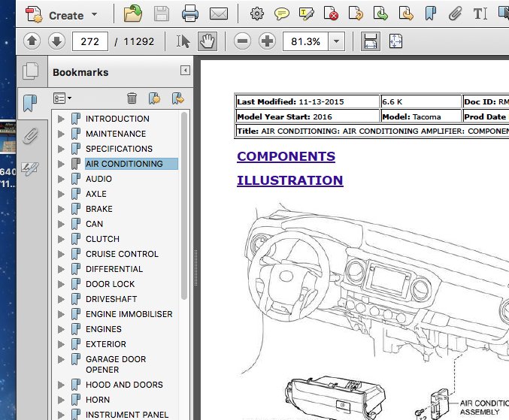509x420 pixels.
Task: Zoom out with the minus button
Action: pos(243,41)
